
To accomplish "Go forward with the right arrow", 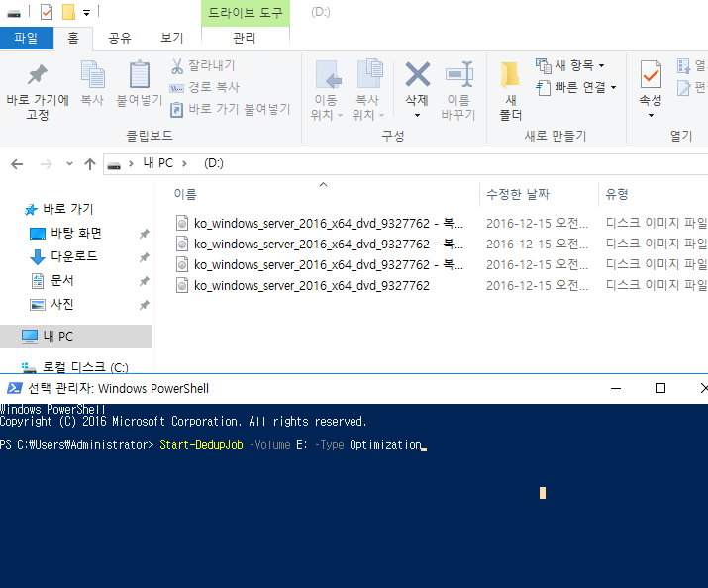I will pyautogui.click(x=47, y=164).
